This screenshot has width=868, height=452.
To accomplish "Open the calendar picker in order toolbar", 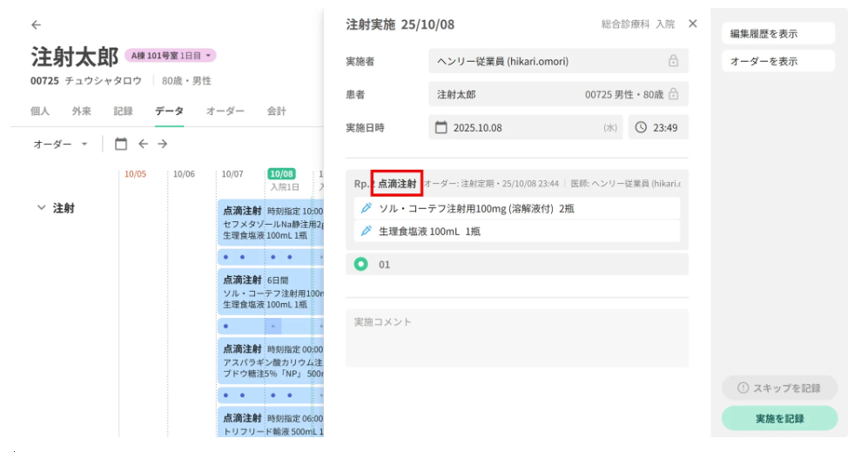I will [x=121, y=144].
